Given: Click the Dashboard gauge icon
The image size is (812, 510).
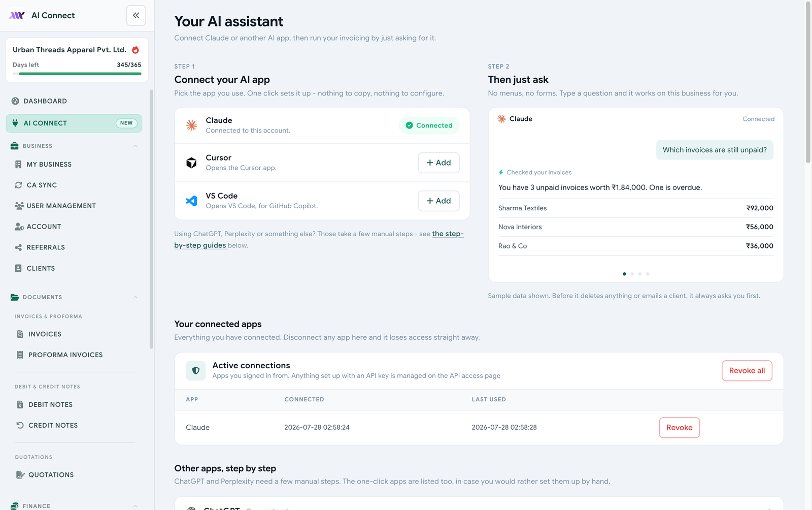Looking at the screenshot, I should pyautogui.click(x=15, y=101).
